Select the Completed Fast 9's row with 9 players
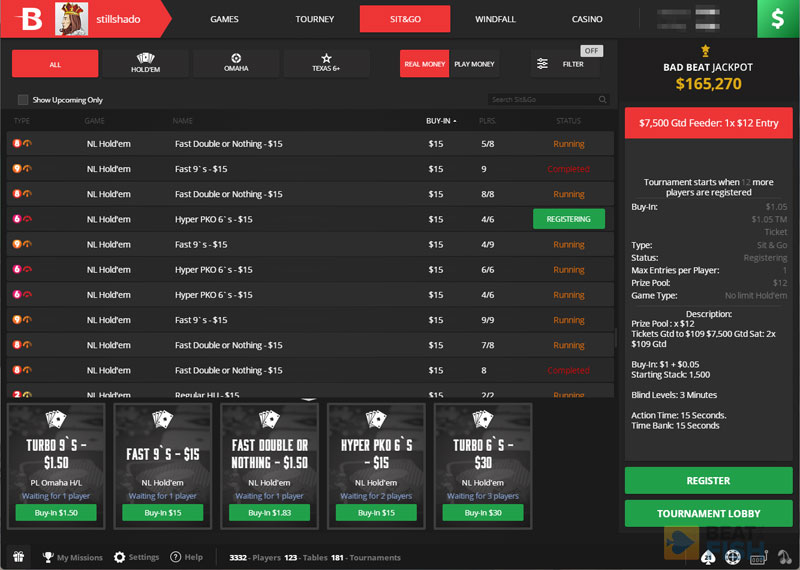The height and width of the screenshot is (570, 800). tap(310, 169)
